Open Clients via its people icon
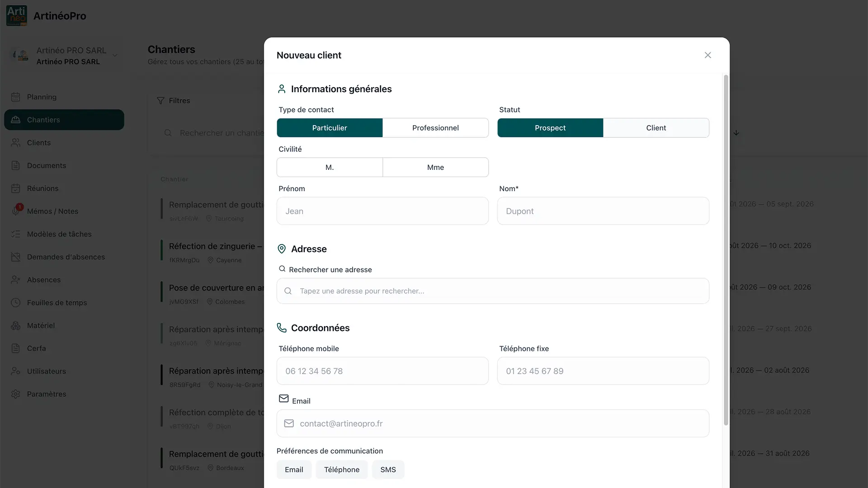Image resolution: width=868 pixels, height=488 pixels. [x=16, y=143]
